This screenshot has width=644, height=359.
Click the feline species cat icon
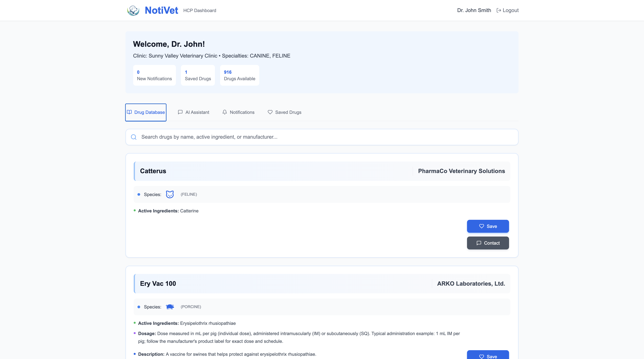tap(170, 194)
